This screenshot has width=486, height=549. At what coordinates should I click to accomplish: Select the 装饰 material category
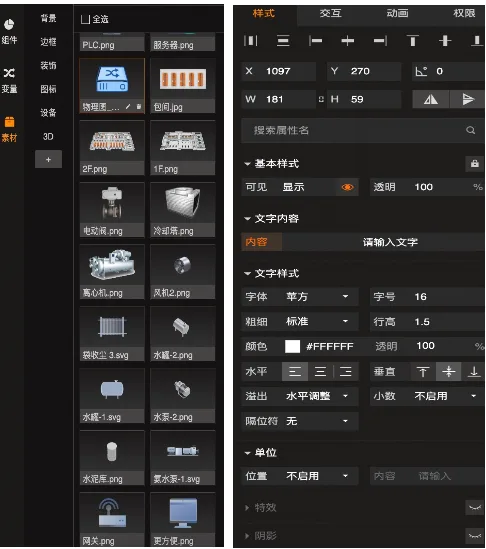click(x=48, y=65)
